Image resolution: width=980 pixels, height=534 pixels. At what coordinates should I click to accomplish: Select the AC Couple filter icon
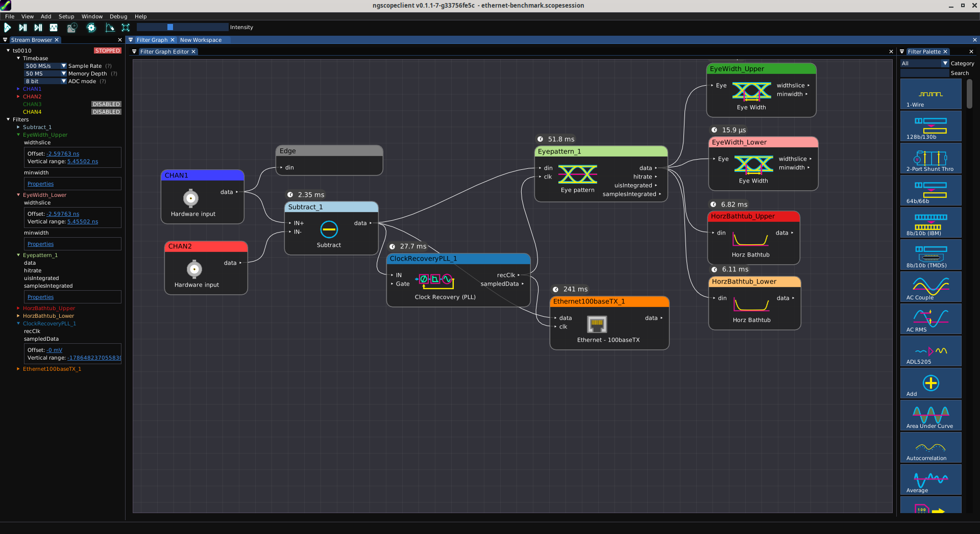pos(930,287)
